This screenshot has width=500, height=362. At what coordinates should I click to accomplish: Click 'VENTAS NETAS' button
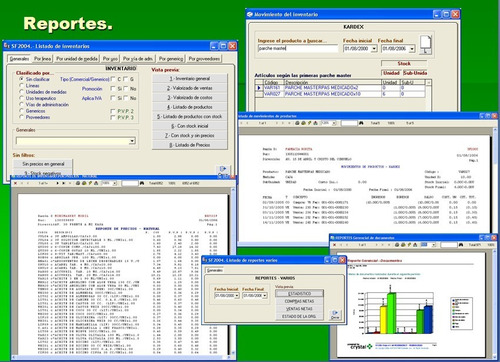299,309
